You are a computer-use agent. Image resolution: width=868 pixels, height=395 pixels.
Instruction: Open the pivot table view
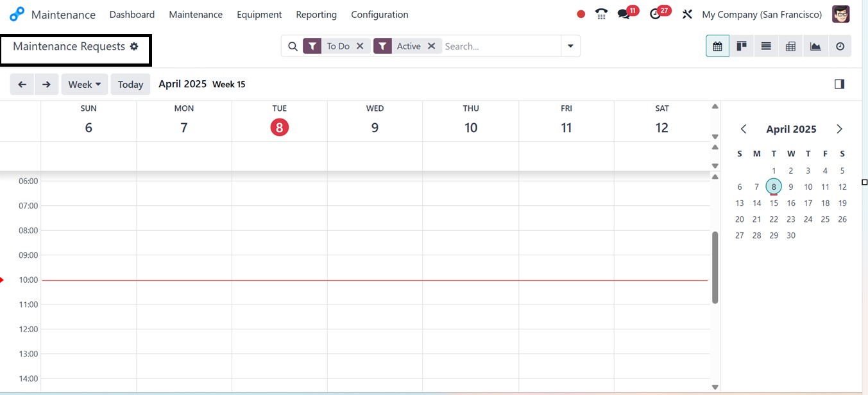point(790,46)
